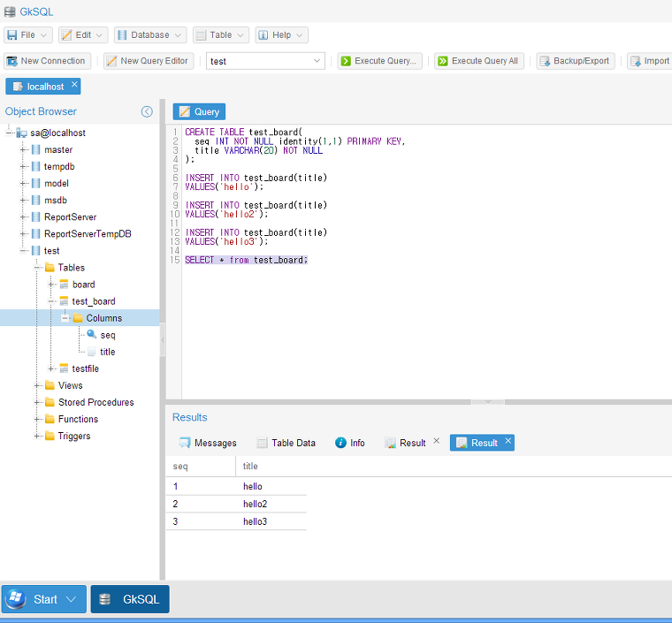Expand the ReportServer database node
The height and width of the screenshot is (623, 672).
[23, 217]
